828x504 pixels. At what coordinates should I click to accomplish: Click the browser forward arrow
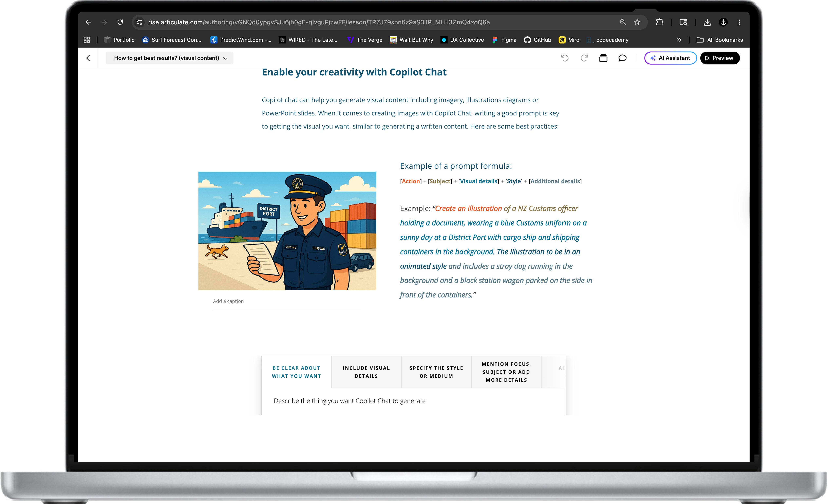pyautogui.click(x=104, y=22)
